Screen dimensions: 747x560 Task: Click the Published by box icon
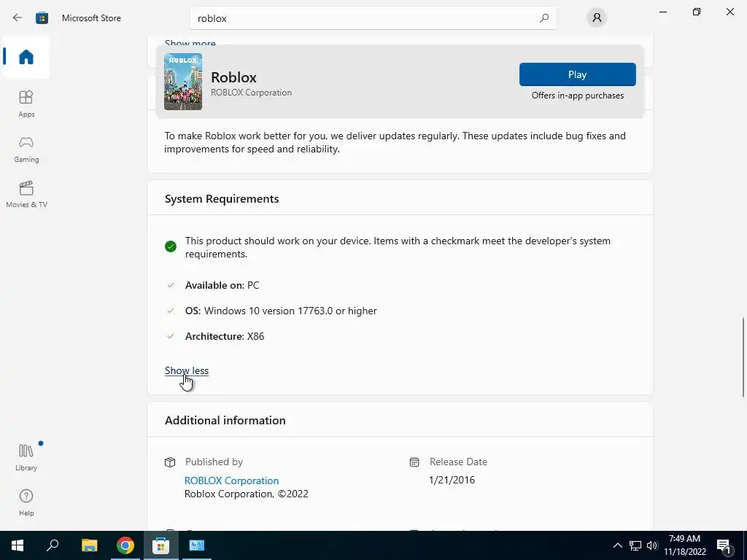point(170,462)
